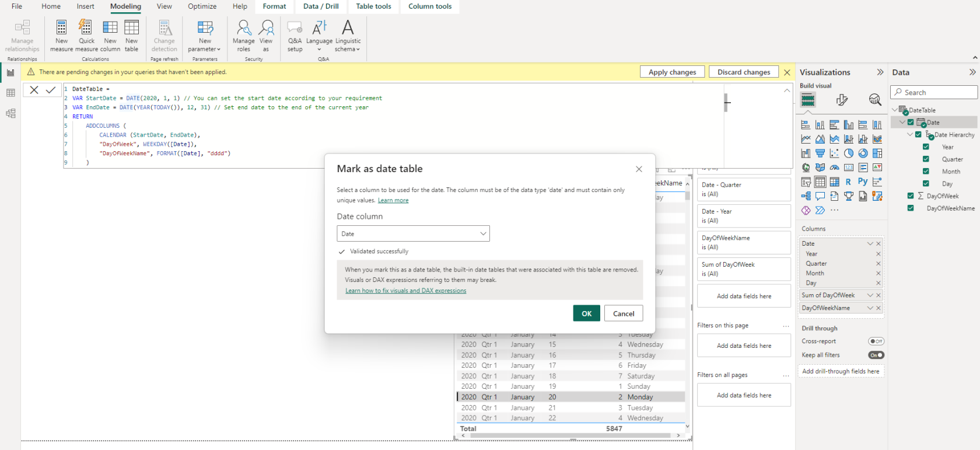Remove Sum of DayOfWeek from Columns well
The width and height of the screenshot is (980, 450).
point(878,295)
